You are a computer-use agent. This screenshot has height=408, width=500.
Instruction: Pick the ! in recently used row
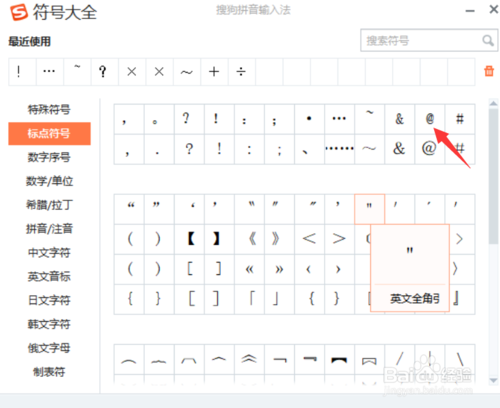point(22,72)
